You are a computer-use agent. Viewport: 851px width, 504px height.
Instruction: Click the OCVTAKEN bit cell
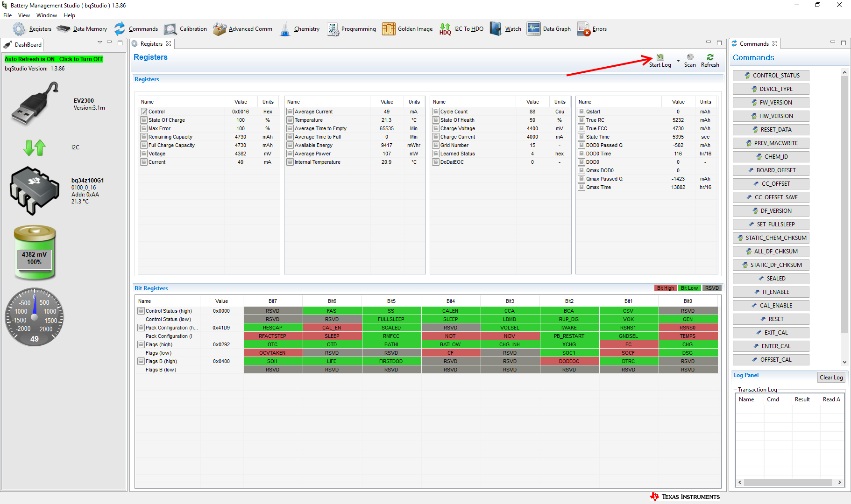(x=273, y=353)
